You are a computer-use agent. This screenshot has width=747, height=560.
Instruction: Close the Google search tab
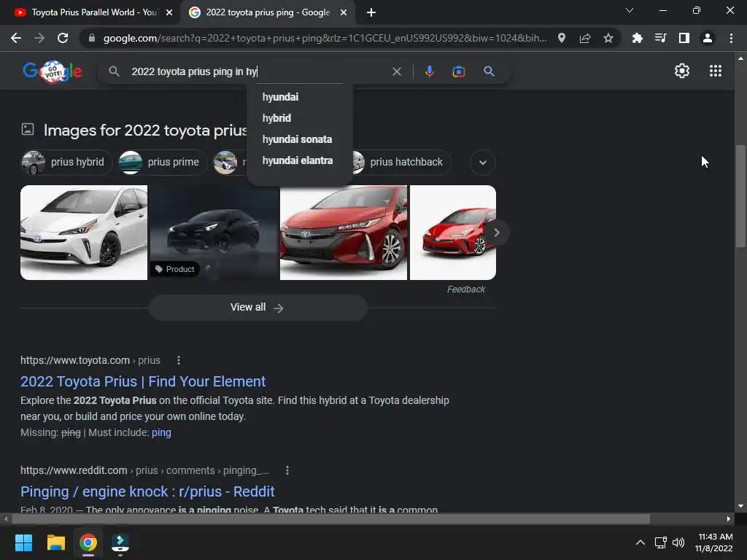click(344, 13)
